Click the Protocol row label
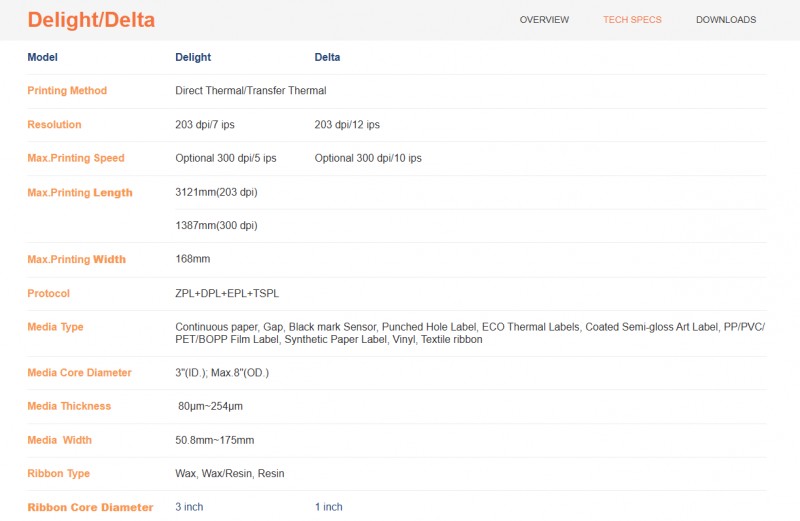The image size is (800, 521). tap(48, 294)
